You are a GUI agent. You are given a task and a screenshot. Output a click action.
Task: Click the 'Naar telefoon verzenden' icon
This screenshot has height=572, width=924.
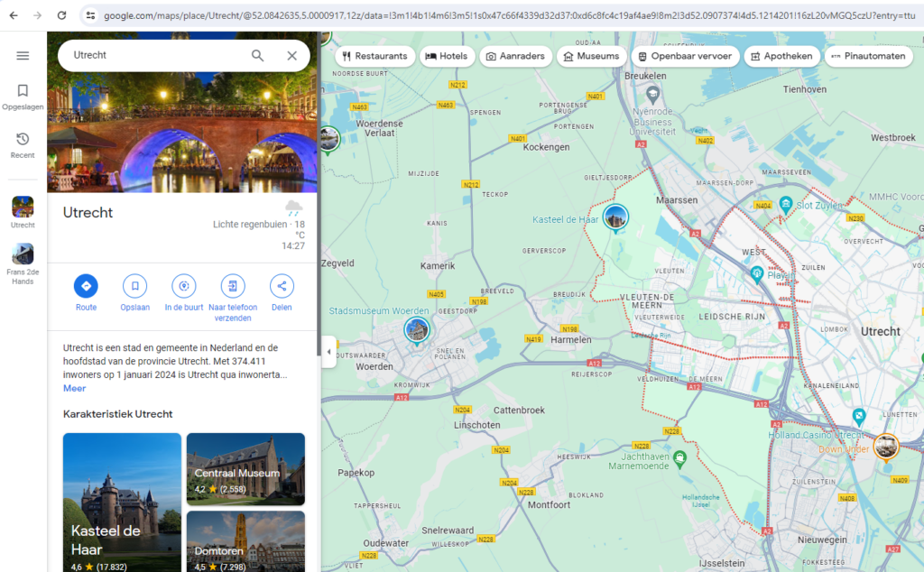(232, 286)
